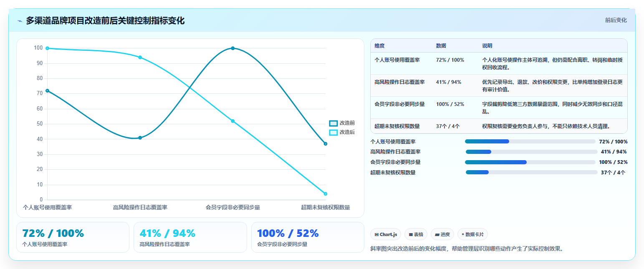Click the 改造前 data point at 超期未复核权限数量
The width and height of the screenshot is (644, 269).
point(326,144)
